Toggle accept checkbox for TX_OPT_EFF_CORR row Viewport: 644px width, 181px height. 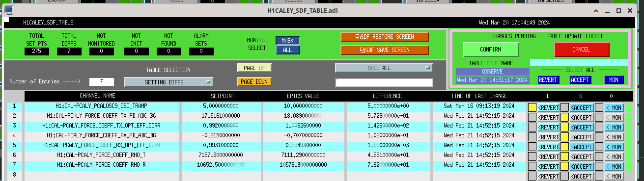(x=565, y=127)
